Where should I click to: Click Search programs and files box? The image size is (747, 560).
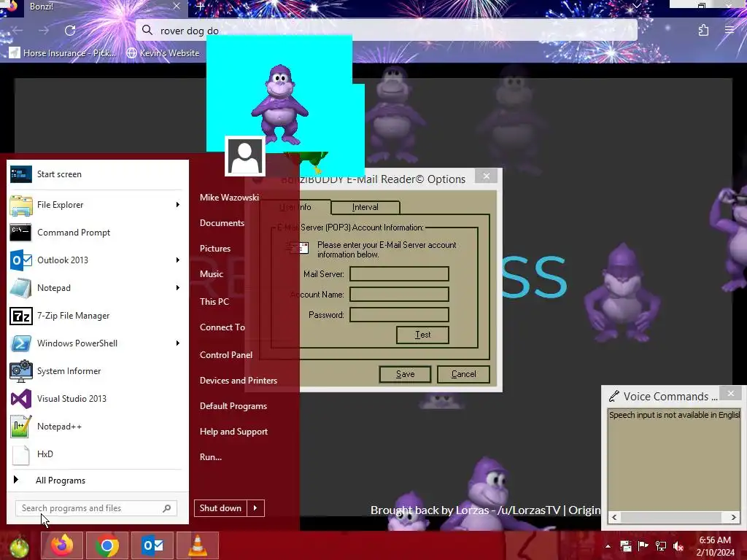tap(96, 508)
